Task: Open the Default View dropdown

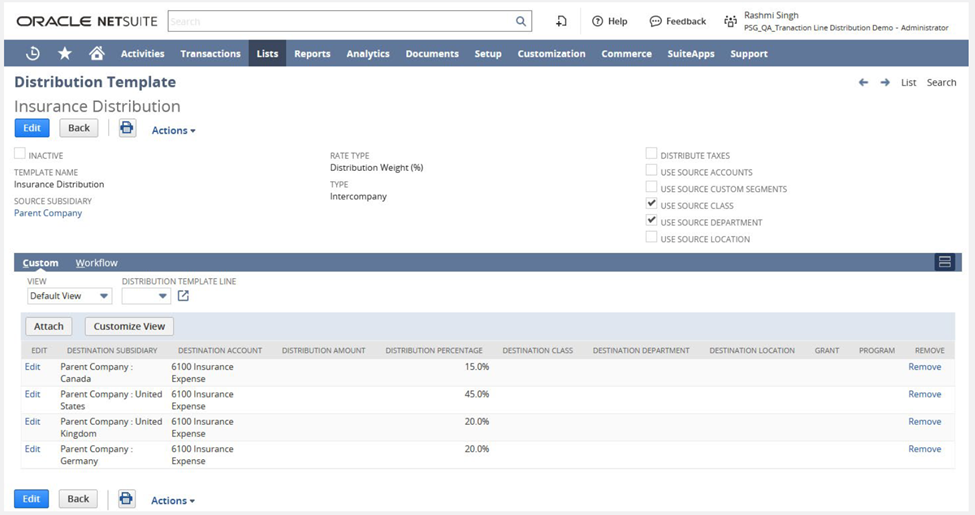Action: [69, 296]
